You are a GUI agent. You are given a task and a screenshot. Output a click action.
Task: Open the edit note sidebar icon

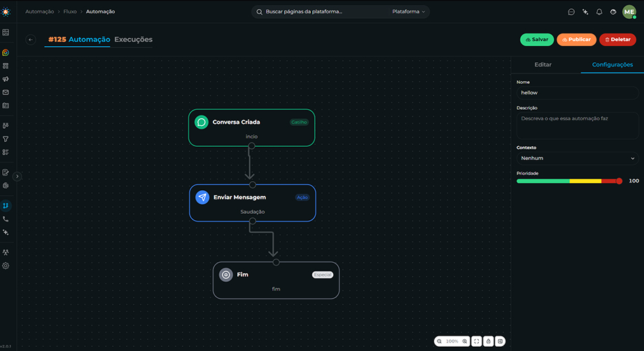pos(6,172)
